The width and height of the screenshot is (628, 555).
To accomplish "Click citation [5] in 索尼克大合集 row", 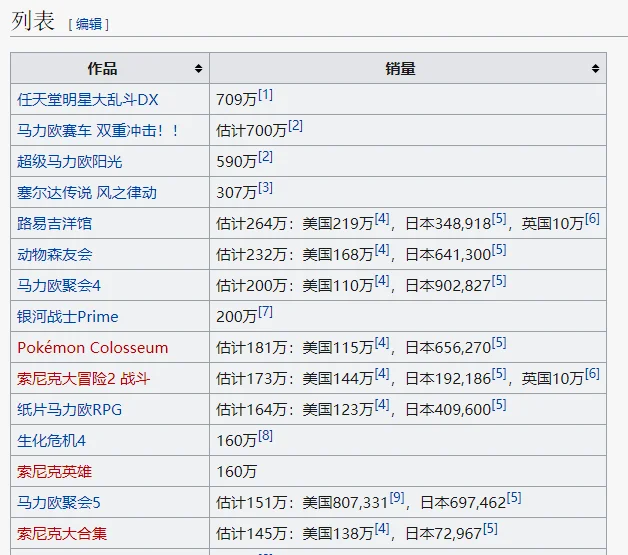I will click(490, 529).
